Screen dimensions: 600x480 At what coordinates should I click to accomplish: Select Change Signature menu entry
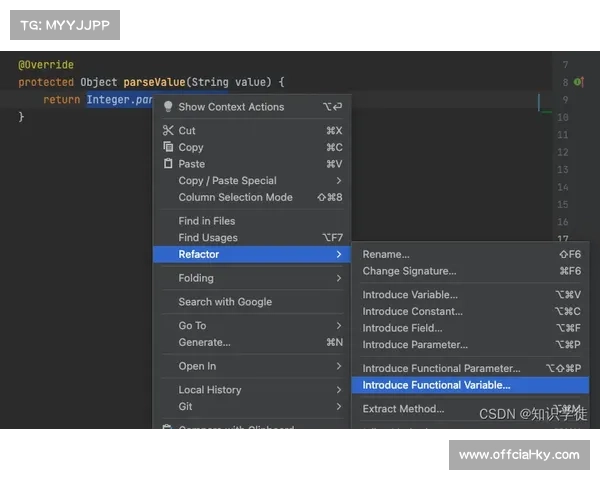point(409,271)
